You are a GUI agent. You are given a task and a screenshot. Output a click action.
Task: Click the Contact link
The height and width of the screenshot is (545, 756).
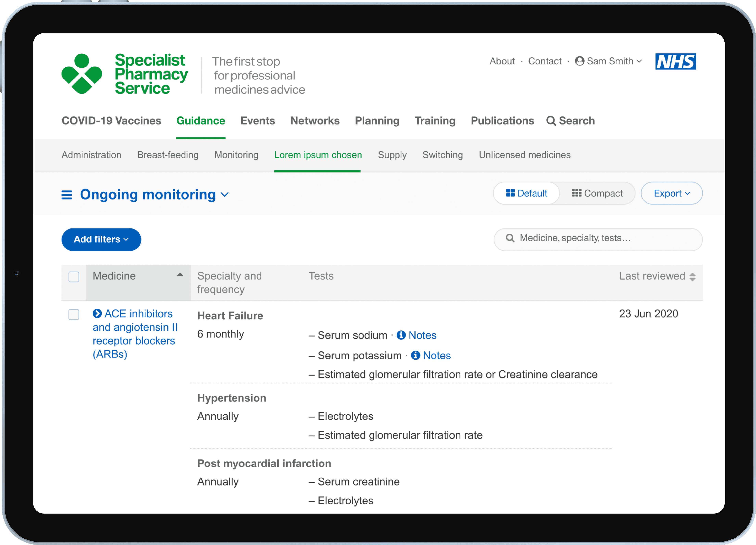pyautogui.click(x=545, y=61)
